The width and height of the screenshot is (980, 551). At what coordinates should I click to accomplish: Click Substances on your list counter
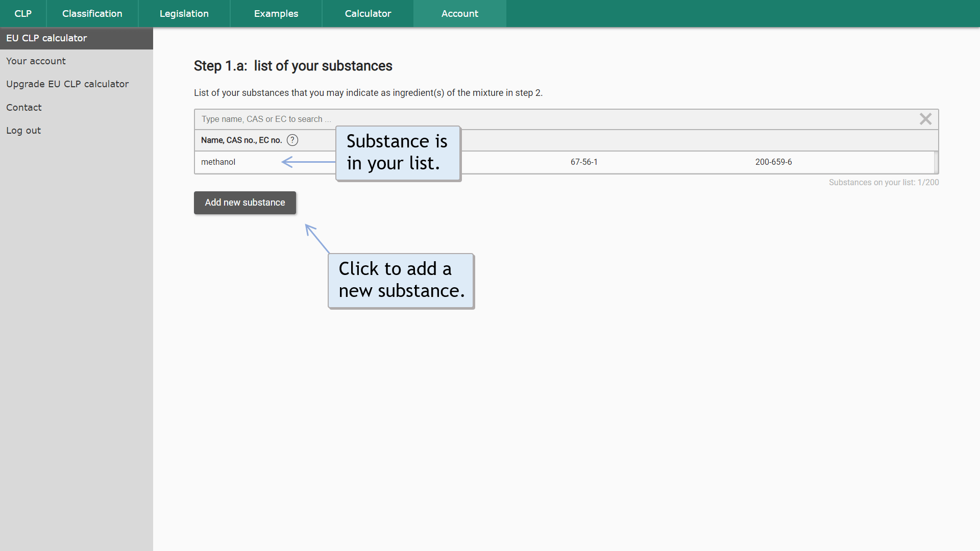coord(884,183)
